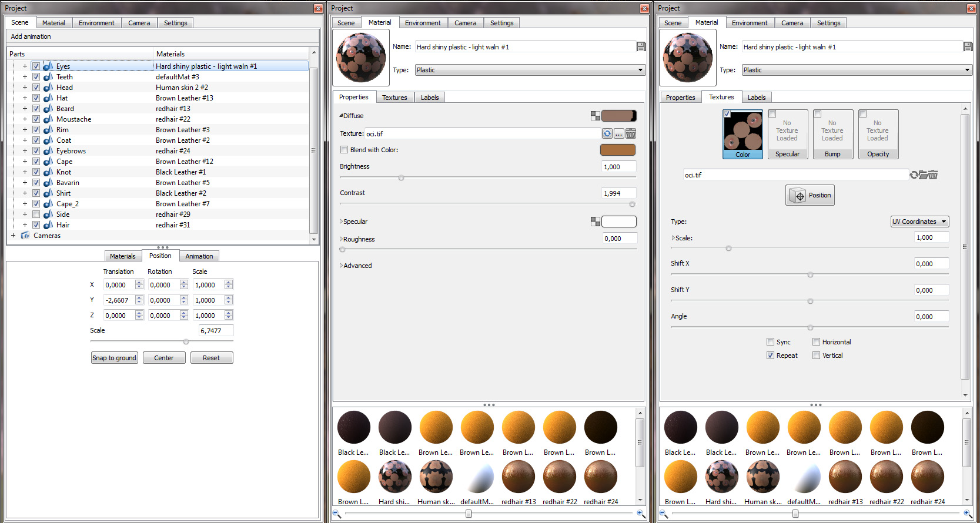Image resolution: width=980 pixels, height=523 pixels.
Task: Click the part icon beside Beard
Action: pyautogui.click(x=48, y=109)
